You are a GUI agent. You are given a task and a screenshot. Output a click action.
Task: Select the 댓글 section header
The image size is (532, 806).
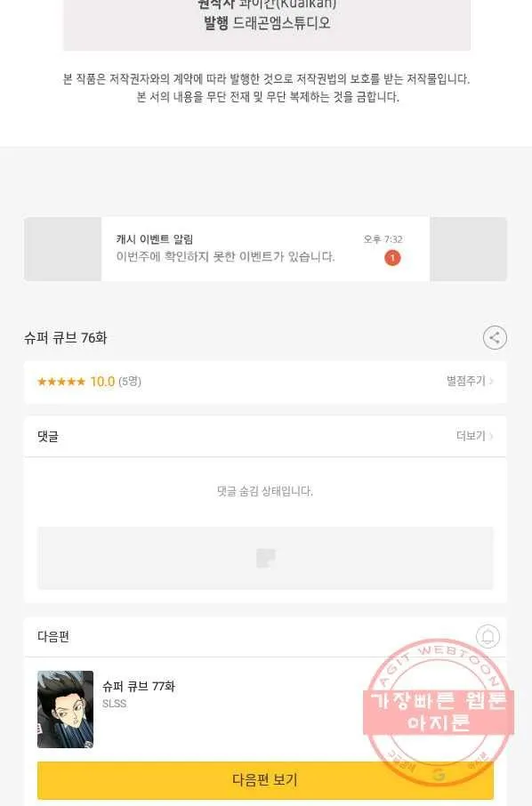48,437
